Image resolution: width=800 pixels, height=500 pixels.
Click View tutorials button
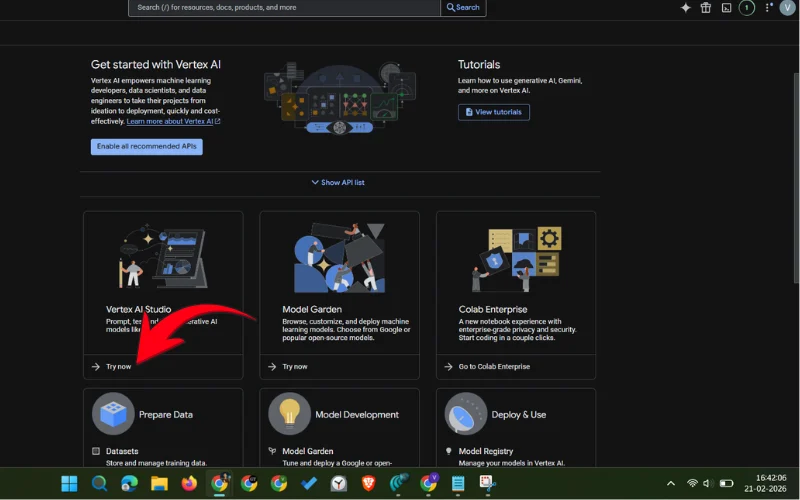click(x=493, y=112)
